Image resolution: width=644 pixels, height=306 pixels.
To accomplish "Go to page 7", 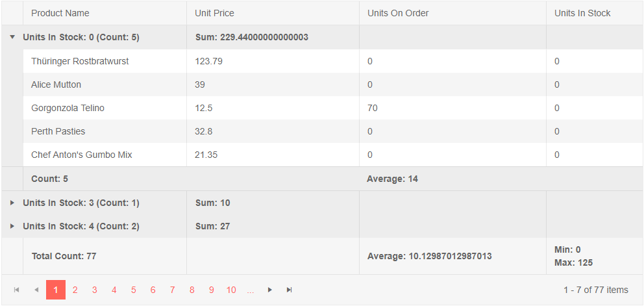I will [x=173, y=290].
